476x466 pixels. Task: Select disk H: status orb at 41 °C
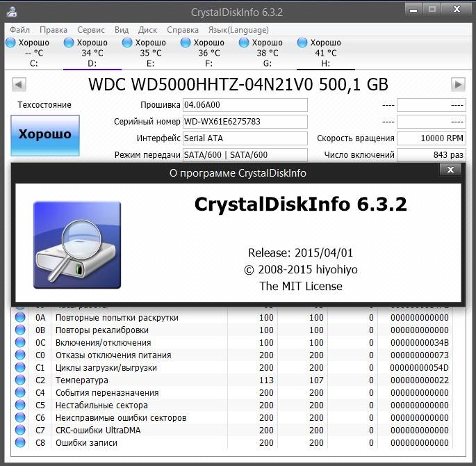click(302, 42)
